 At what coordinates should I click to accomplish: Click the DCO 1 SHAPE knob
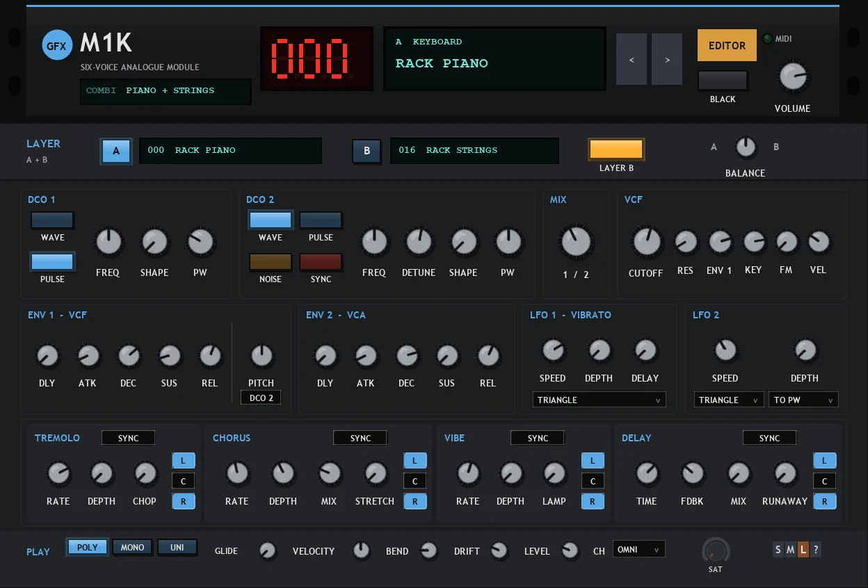154,243
